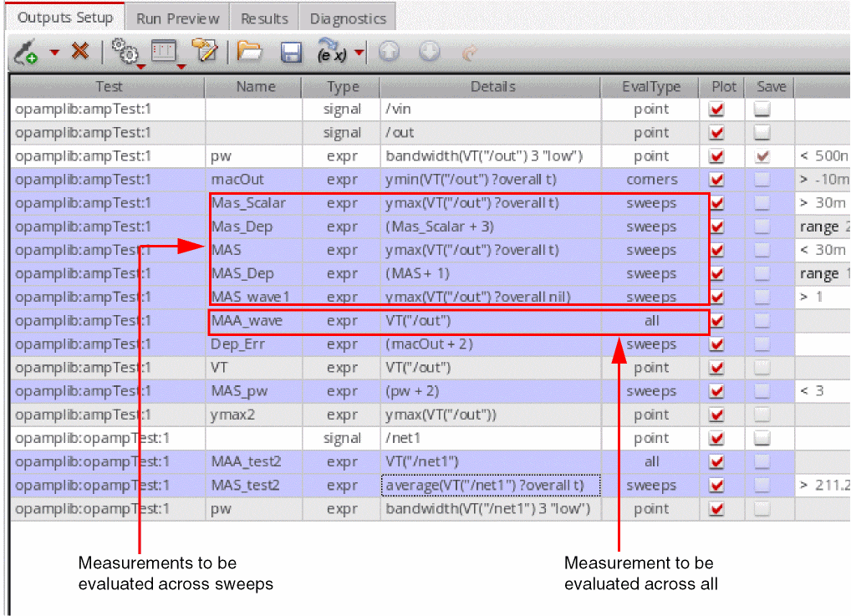Toggle Plot checkbox for macOut row
The width and height of the screenshot is (851, 616).
point(717,180)
